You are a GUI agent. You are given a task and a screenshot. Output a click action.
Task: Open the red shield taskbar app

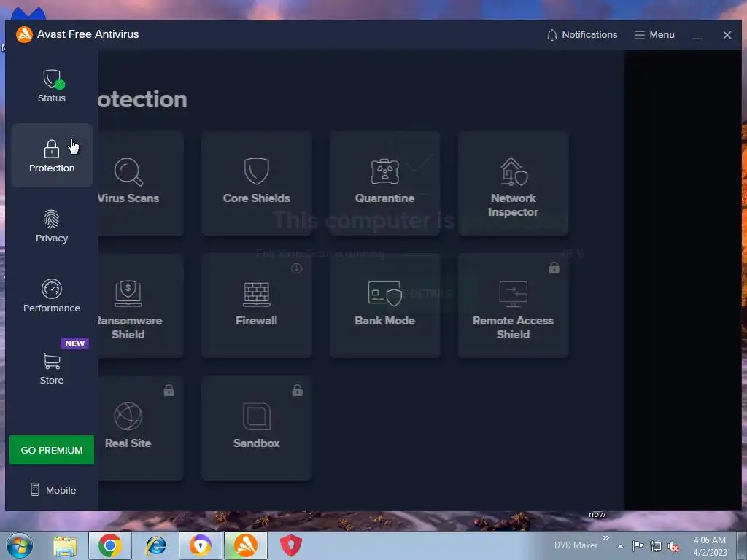290,545
